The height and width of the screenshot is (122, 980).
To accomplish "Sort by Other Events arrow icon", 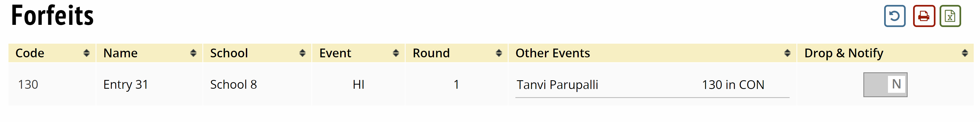I will click(x=787, y=53).
